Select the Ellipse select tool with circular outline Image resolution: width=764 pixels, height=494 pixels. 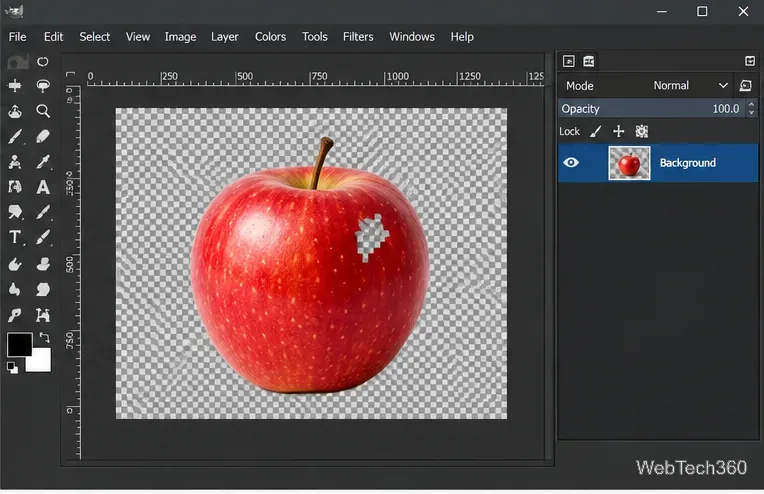(x=43, y=62)
